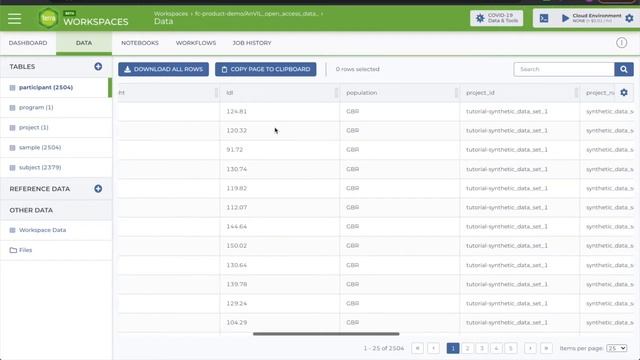Click the cell with value 104.29

tap(280, 322)
